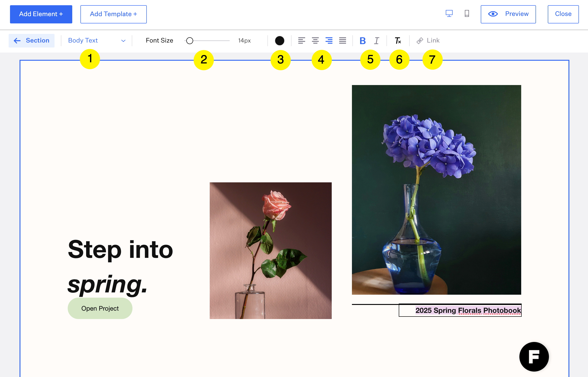Open the page Preview
This screenshot has height=377, width=588.
508,14
